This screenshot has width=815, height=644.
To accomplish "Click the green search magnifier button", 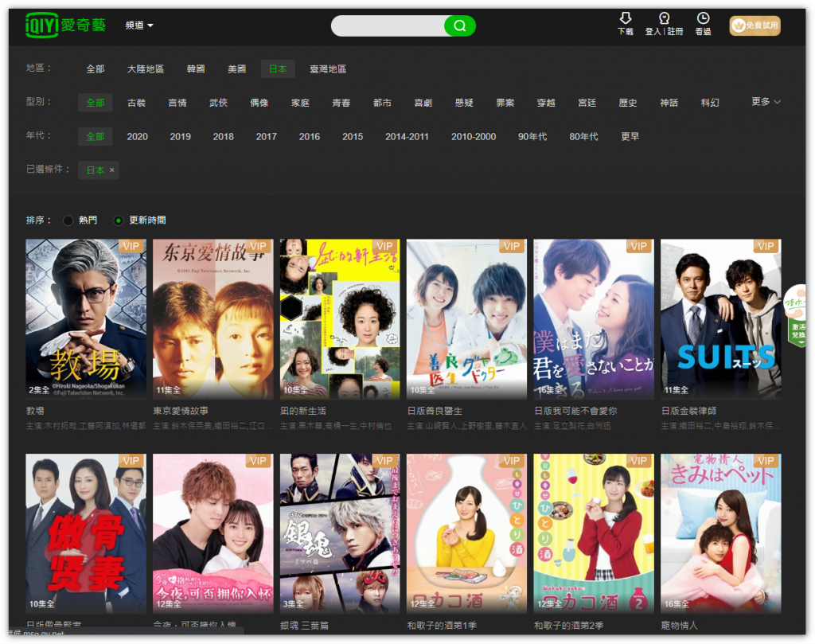I will tap(459, 25).
